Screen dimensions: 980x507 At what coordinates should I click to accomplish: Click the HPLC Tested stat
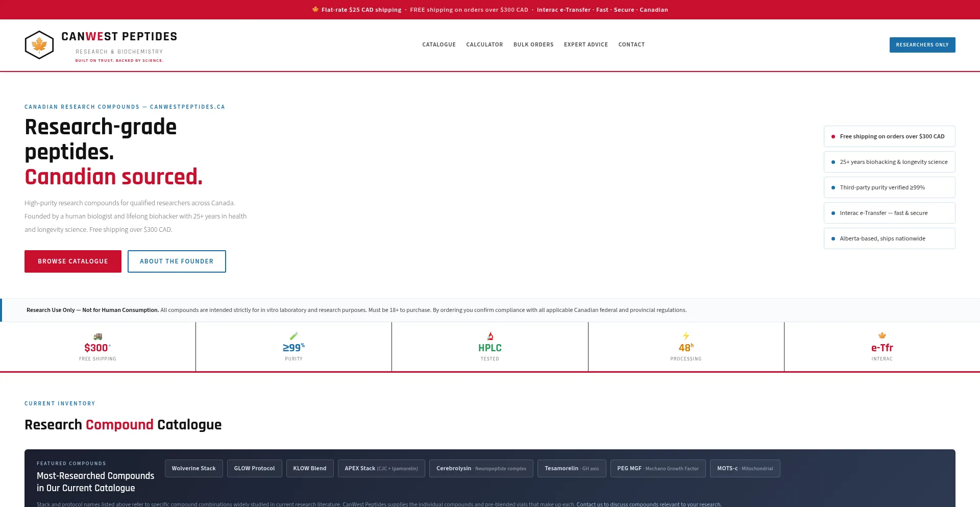490,347
